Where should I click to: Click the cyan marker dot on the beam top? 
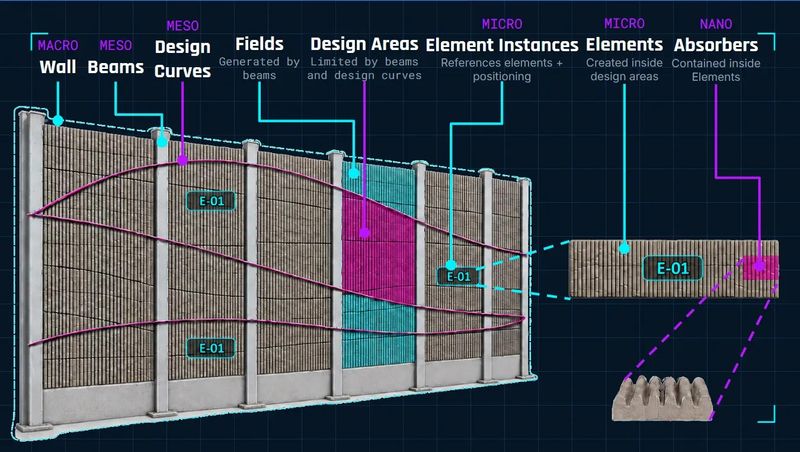click(162, 142)
